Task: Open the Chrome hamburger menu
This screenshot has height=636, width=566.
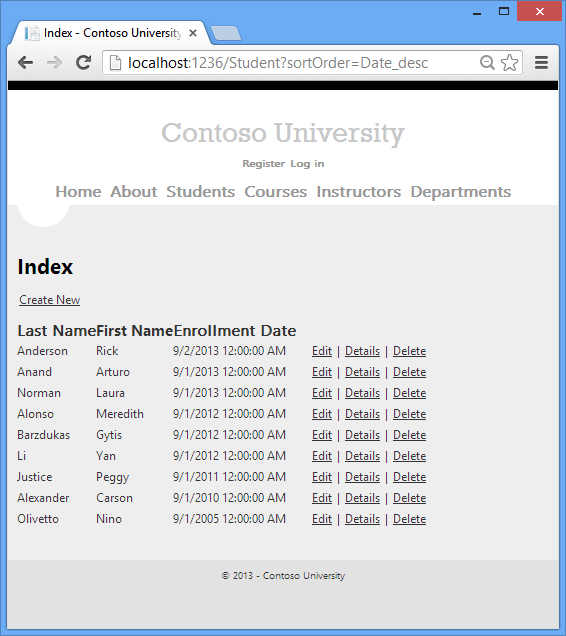Action: [541, 63]
